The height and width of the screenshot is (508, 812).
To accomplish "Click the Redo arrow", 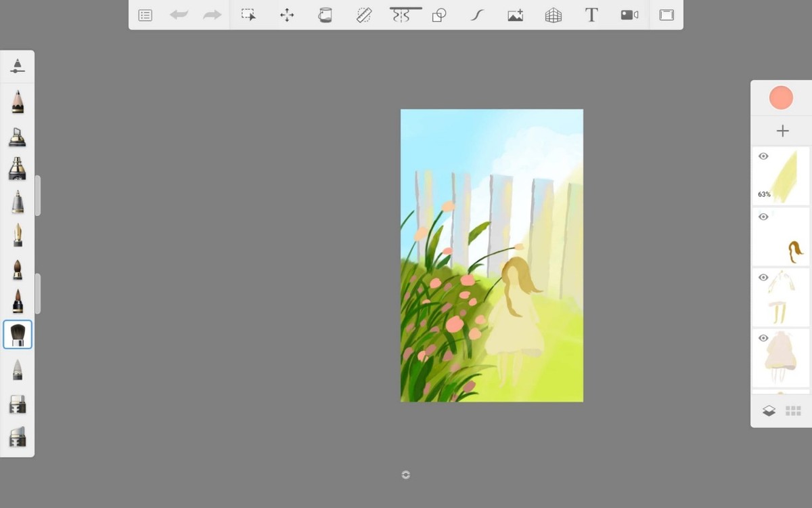I will click(212, 15).
